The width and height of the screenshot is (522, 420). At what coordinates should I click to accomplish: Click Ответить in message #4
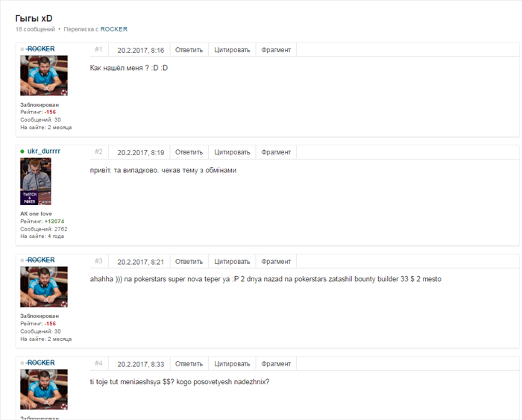(189, 364)
